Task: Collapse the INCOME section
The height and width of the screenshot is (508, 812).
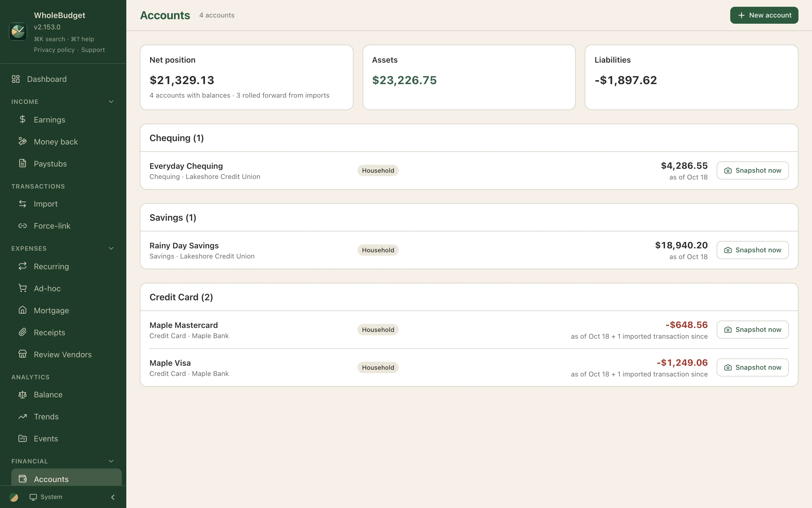Action: pyautogui.click(x=111, y=102)
